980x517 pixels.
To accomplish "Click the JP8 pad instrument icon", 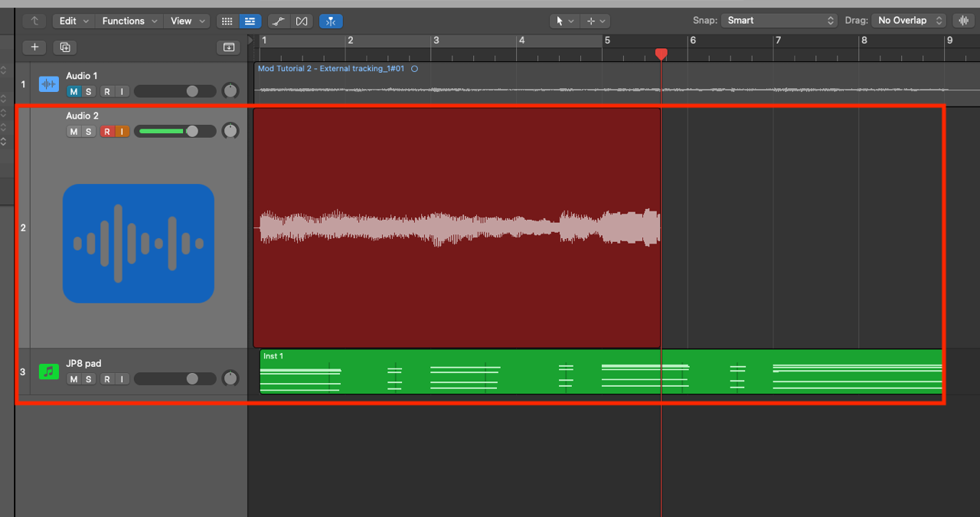I will point(48,371).
